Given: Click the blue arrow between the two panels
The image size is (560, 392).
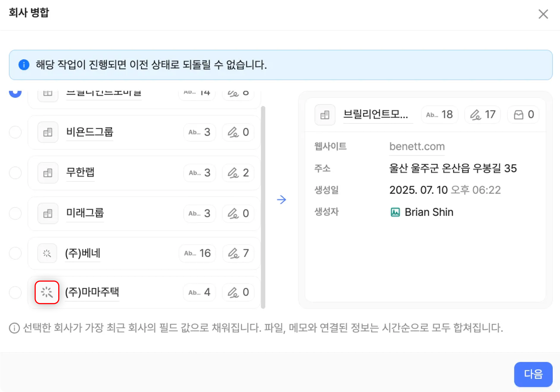Looking at the screenshot, I should (281, 200).
